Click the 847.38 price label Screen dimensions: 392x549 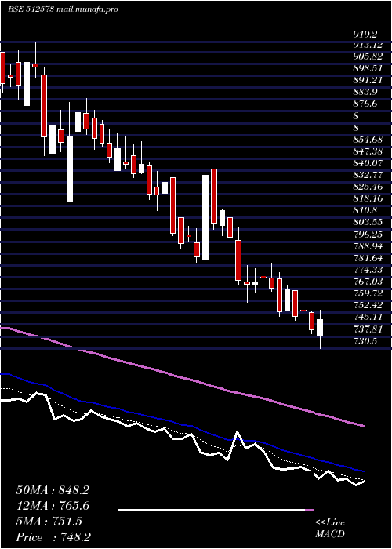(x=368, y=151)
